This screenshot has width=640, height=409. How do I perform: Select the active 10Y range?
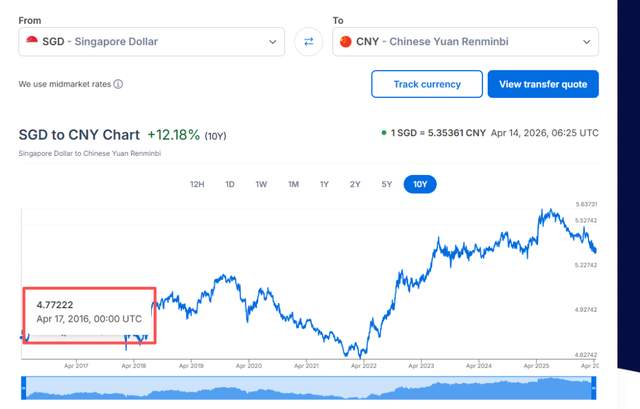(420, 184)
